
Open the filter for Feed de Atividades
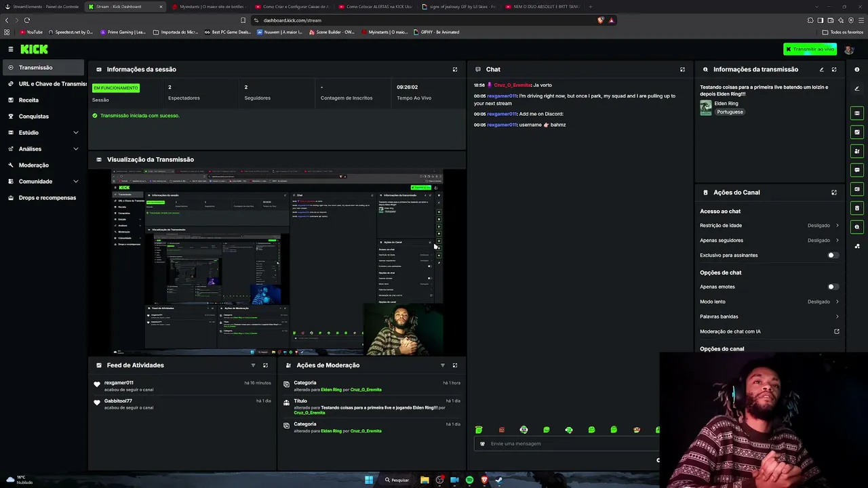253,365
